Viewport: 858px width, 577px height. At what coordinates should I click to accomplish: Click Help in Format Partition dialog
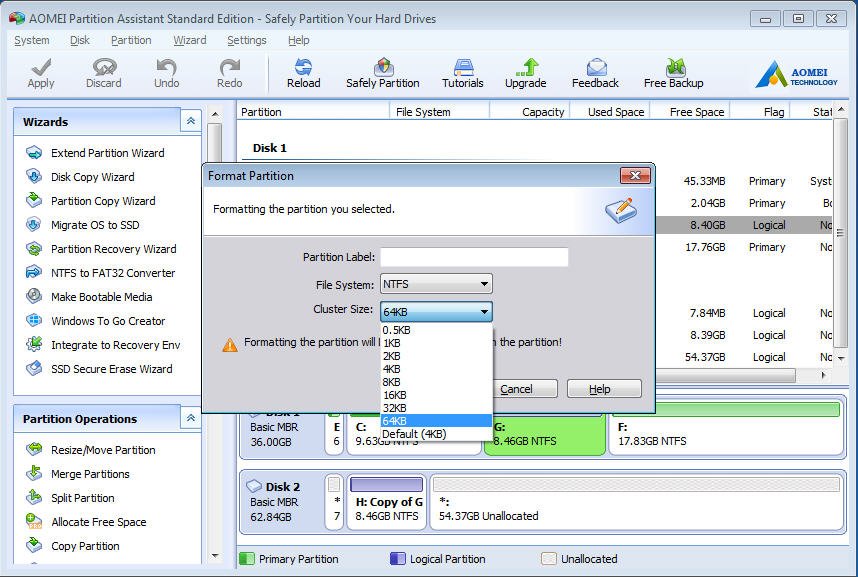coord(604,389)
